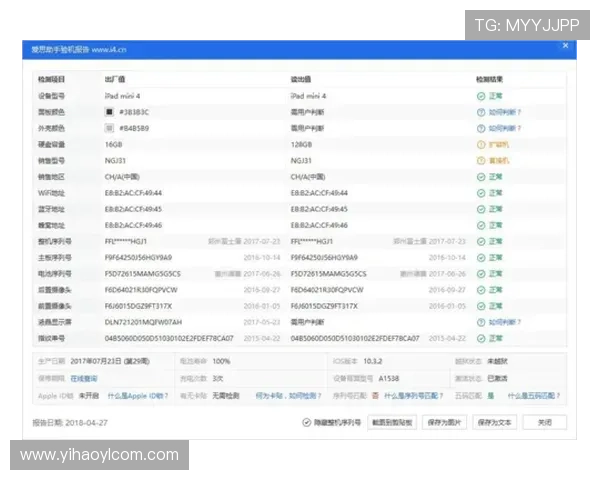Click the 如何判断 help icon for 面板颜色
This screenshot has height=480, width=600.
[481, 112]
